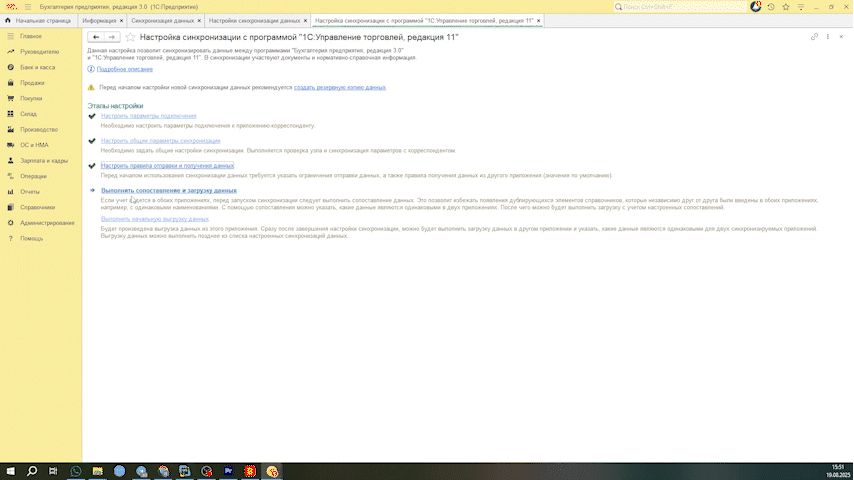
Task: Click создать резервную копию данных link
Action: 340,87
